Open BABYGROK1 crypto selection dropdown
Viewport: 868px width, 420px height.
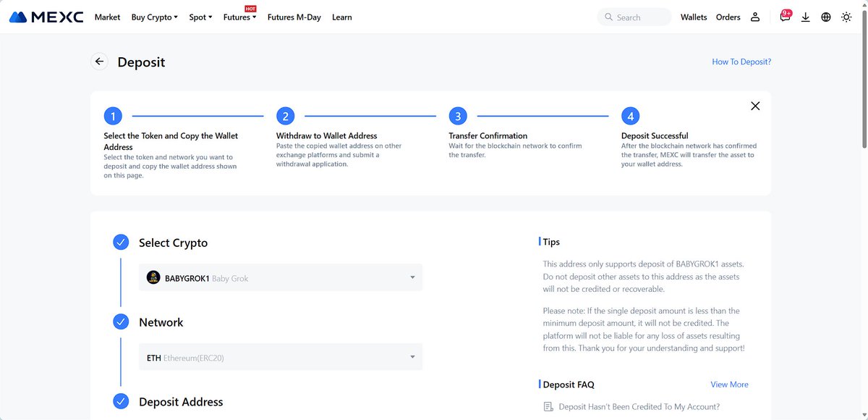[281, 277]
